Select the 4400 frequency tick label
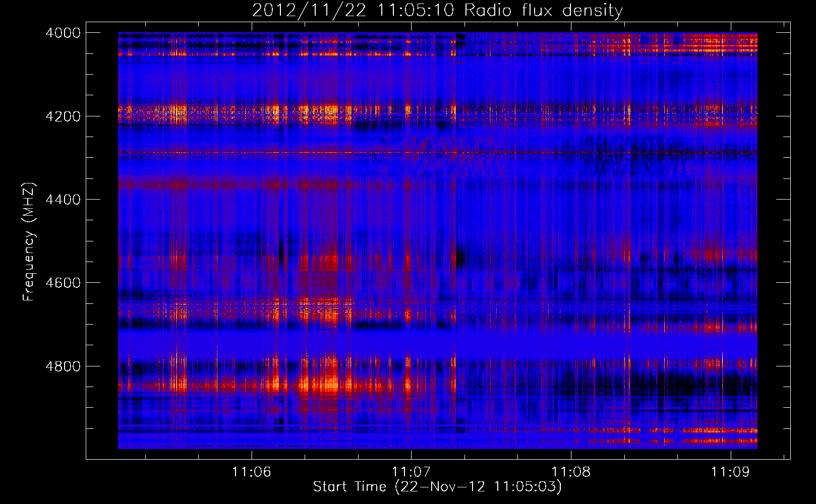The width and height of the screenshot is (816, 504). (63, 200)
